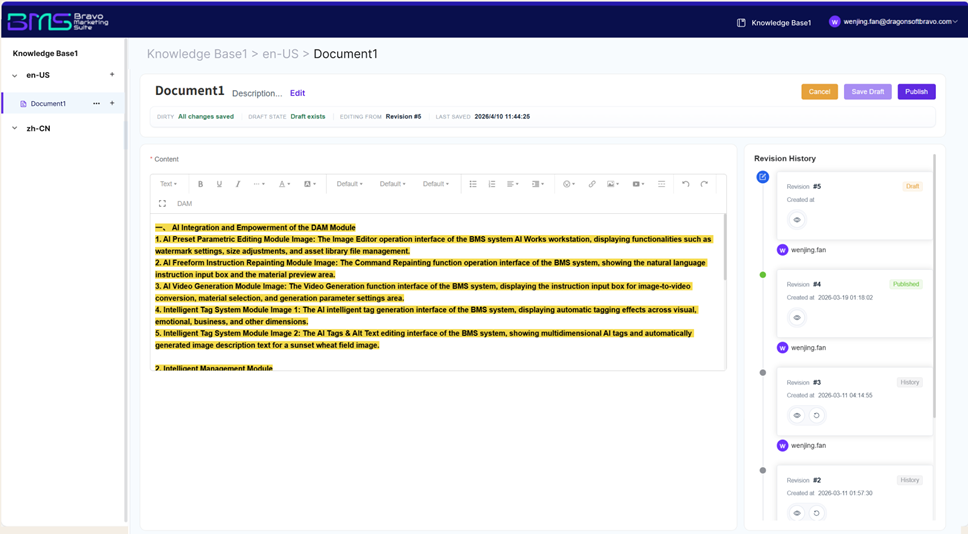Image resolution: width=968 pixels, height=534 pixels.
Task: Collapse the en-US tree folder
Action: [15, 75]
